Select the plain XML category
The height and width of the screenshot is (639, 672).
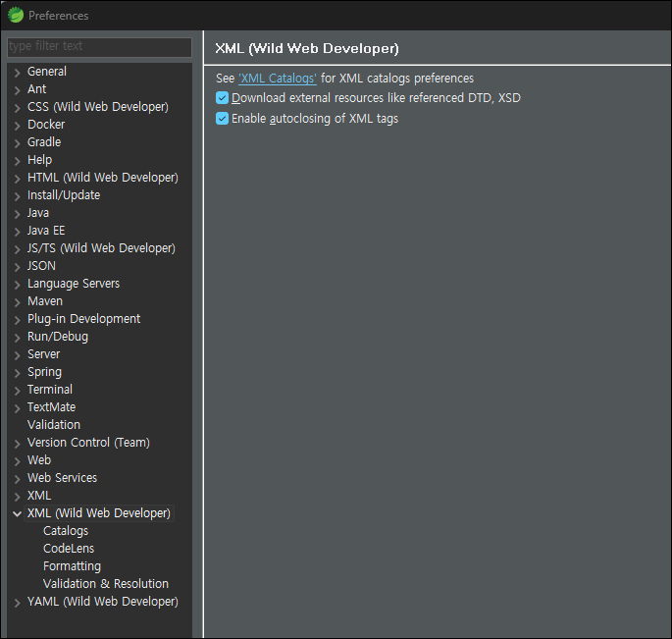39,496
